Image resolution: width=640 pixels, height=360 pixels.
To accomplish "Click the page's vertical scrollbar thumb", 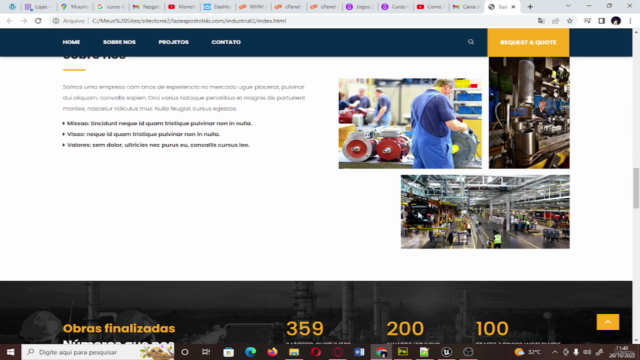I will coord(636,188).
